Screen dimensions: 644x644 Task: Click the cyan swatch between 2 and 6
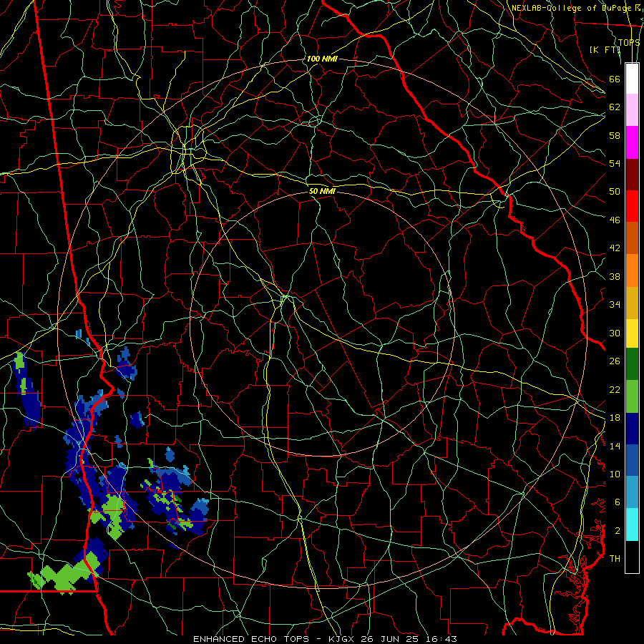pos(632,525)
